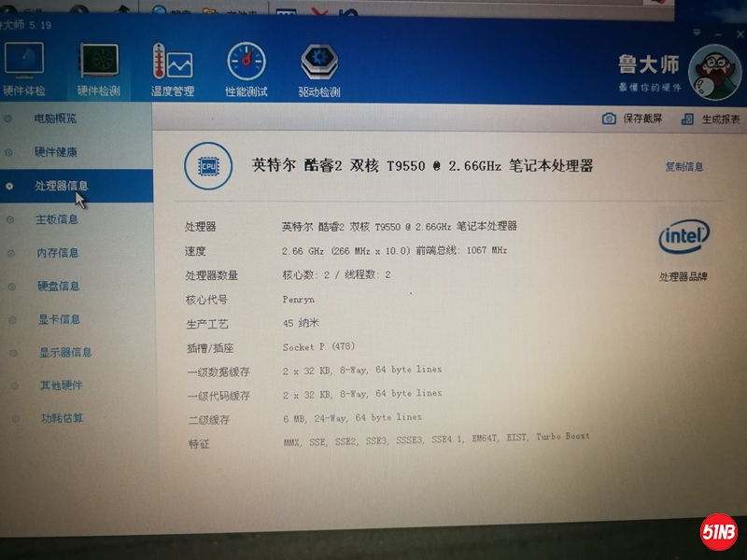The image size is (747, 560).
Task: View 显卡信息 graphics card page
Action: (59, 319)
